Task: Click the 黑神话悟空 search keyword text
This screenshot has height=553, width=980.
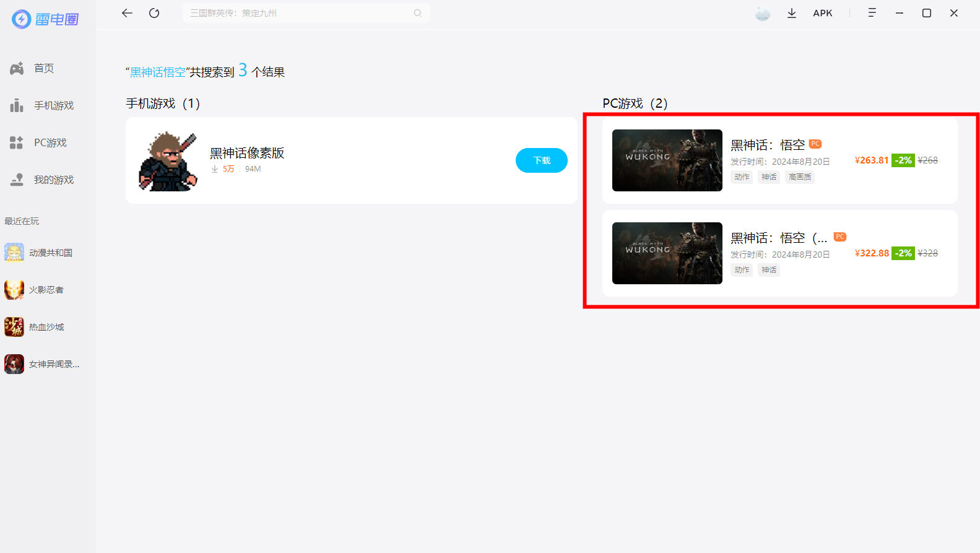Action: (x=158, y=72)
